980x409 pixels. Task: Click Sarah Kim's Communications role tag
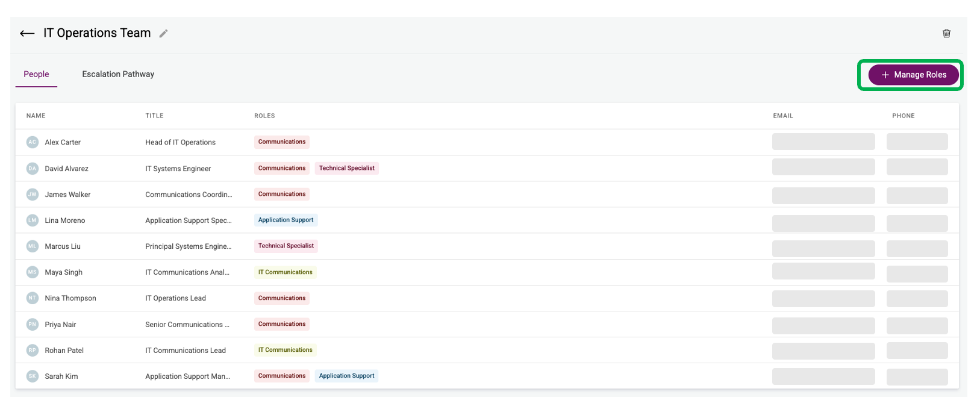[282, 376]
